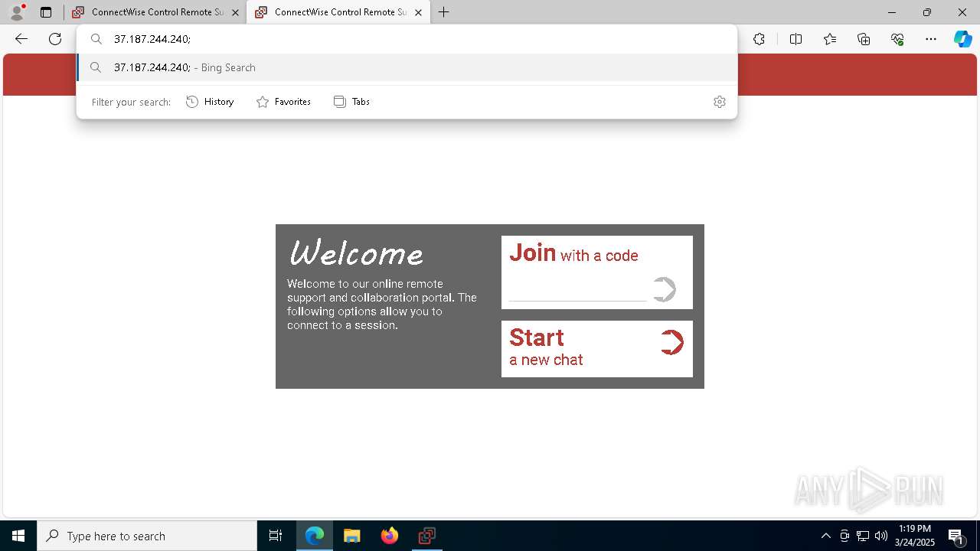Open the Extensions puzzle icon
The width and height of the screenshot is (980, 551).
(x=759, y=39)
